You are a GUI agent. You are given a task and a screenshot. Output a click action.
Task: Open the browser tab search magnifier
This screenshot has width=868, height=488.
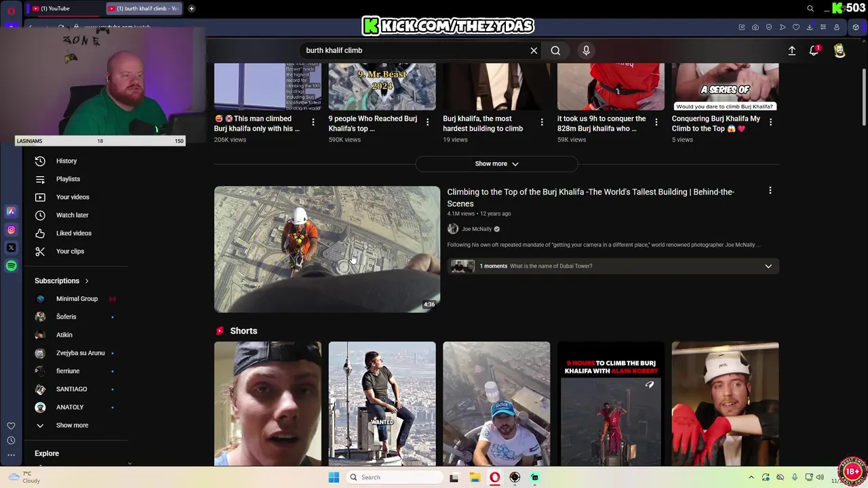point(810,9)
